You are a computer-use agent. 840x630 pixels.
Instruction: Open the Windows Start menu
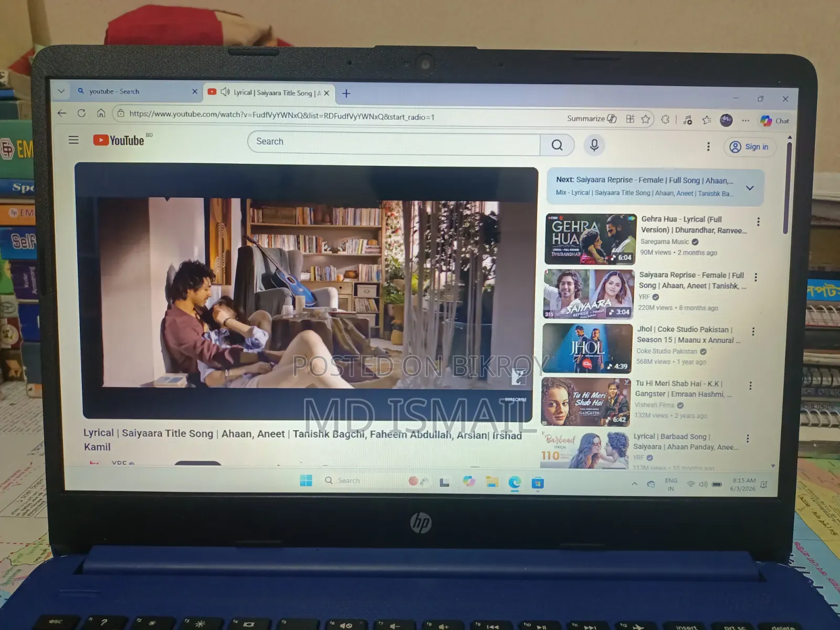coord(306,480)
